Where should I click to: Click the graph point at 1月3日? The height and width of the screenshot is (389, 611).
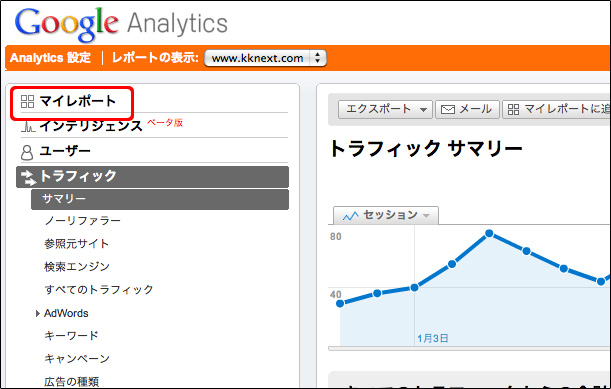click(414, 287)
